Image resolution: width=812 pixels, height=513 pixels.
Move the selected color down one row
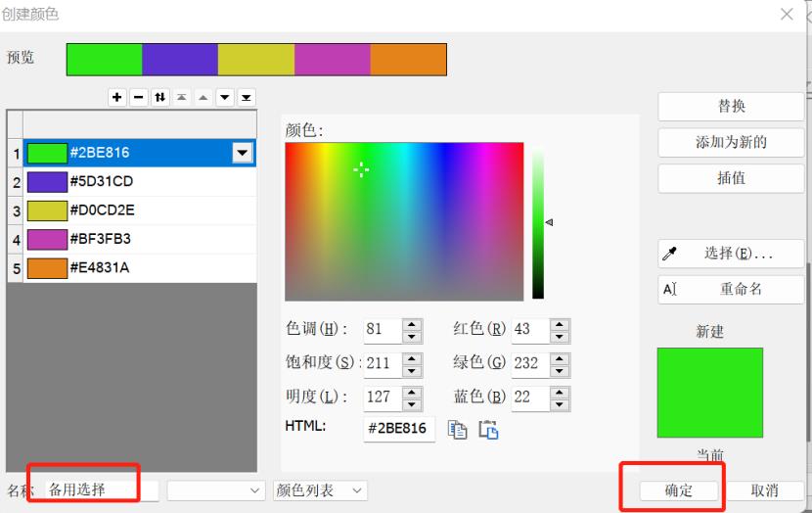[x=225, y=97]
